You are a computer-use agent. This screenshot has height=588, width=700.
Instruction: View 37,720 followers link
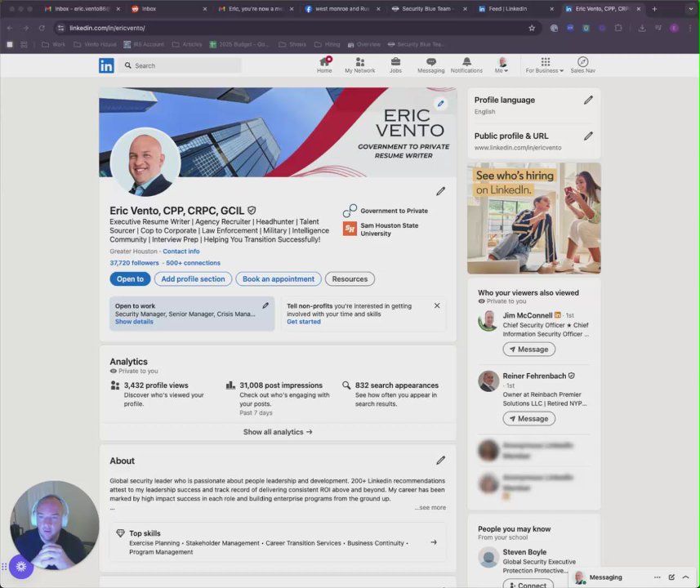134,263
